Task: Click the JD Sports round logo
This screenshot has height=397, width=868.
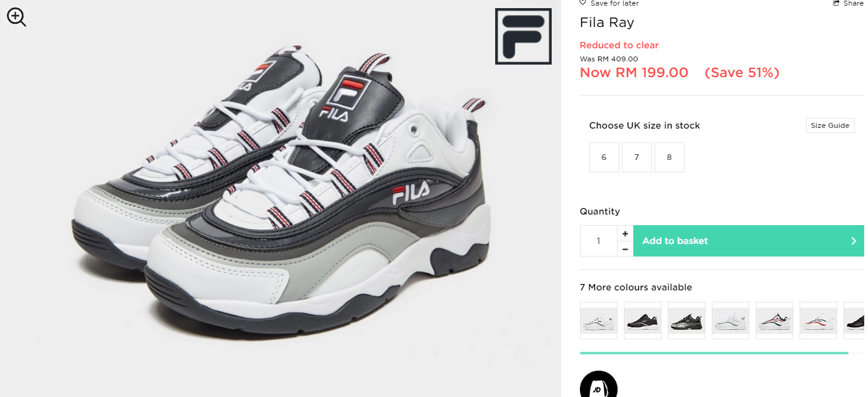Action: coord(598,384)
